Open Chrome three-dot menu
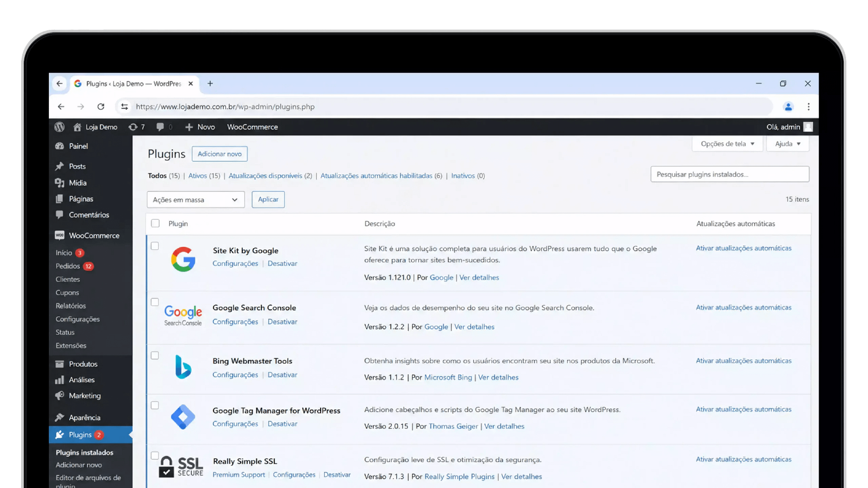 809,107
